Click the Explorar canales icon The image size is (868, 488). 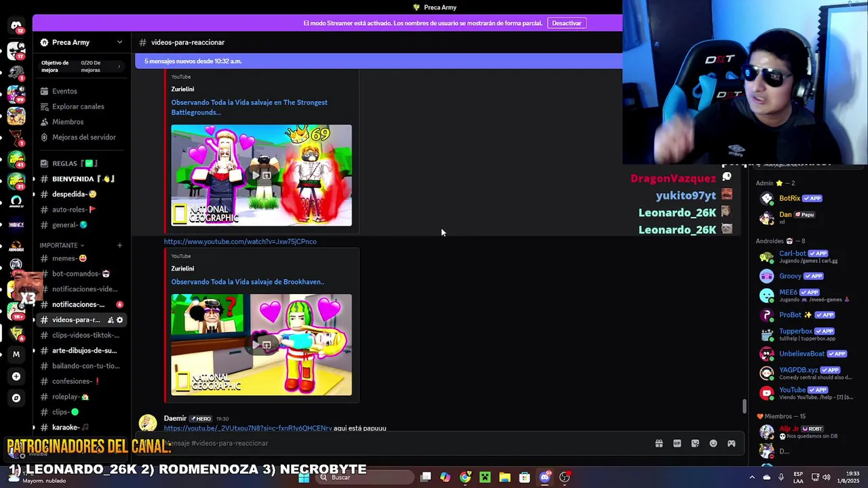coord(44,106)
